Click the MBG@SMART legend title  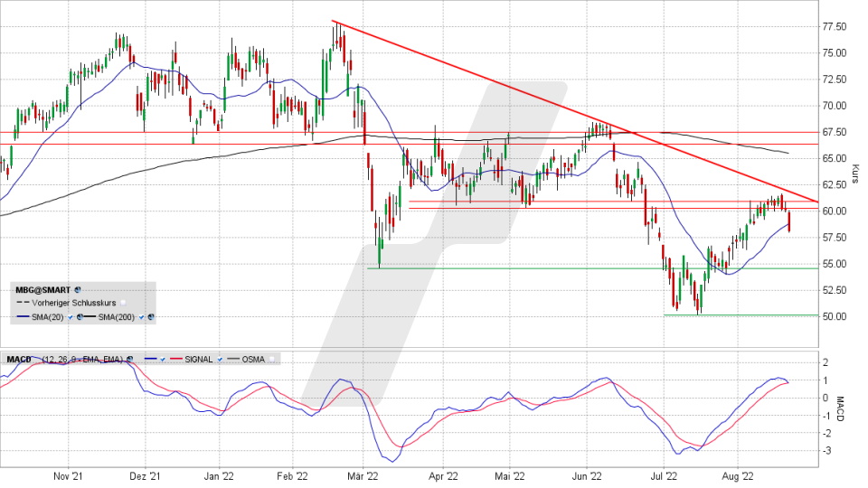tap(43, 290)
